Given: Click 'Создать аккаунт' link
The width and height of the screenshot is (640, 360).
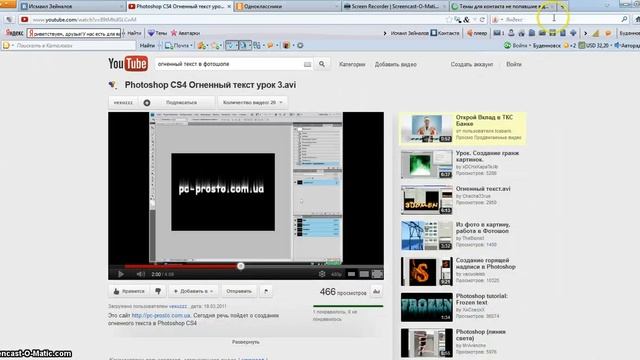Looking at the screenshot, I should click(472, 64).
